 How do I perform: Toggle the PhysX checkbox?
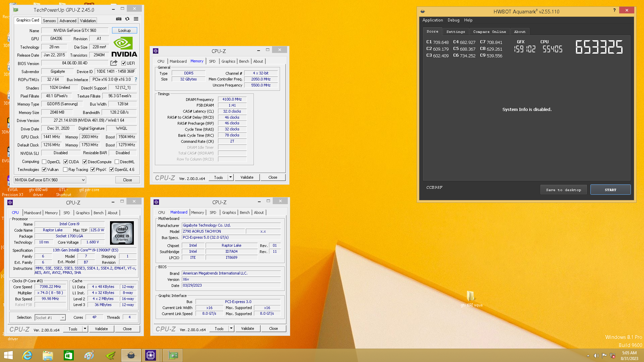(93, 170)
